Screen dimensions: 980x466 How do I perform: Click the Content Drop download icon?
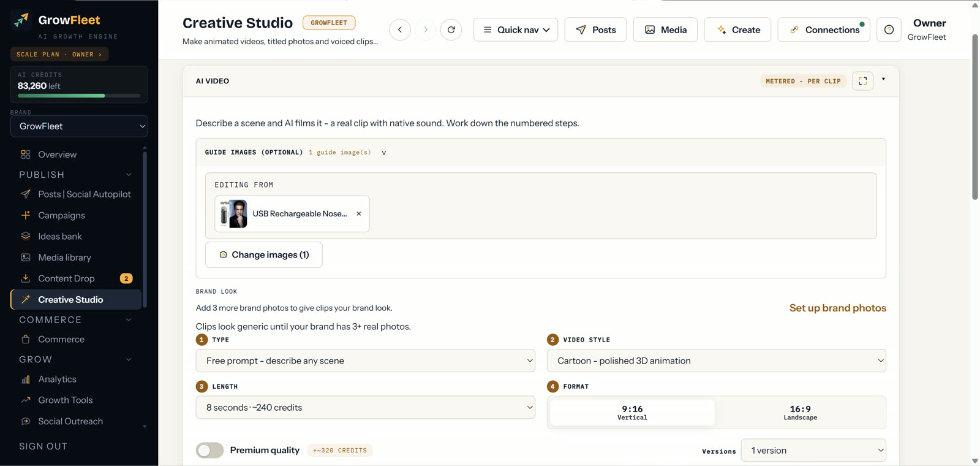(x=26, y=278)
